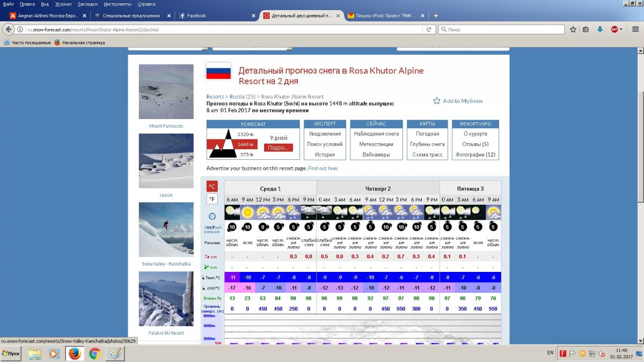
Task: Open the Закладки menu
Action: (87, 4)
